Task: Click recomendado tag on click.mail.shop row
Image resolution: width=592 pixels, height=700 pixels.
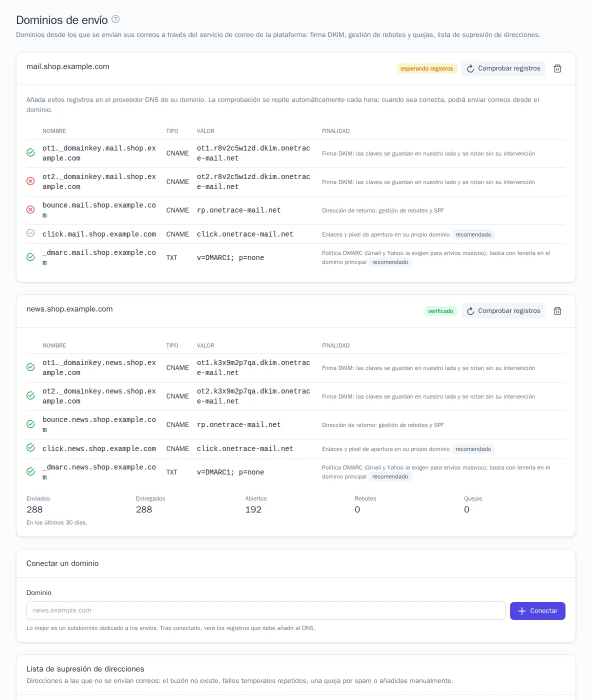Action: pyautogui.click(x=473, y=234)
